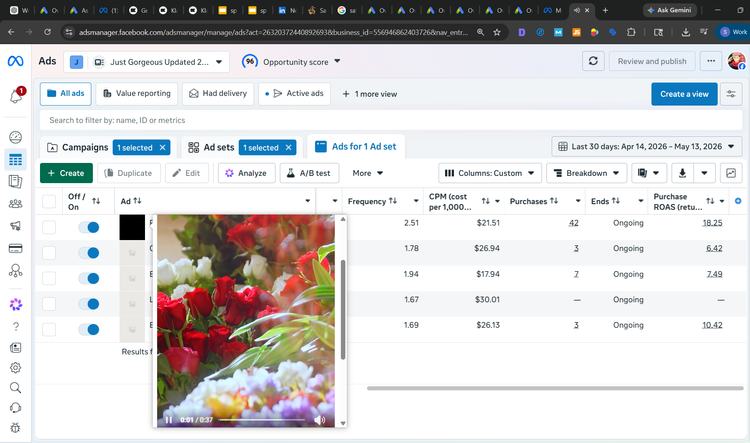Refresh the ads table data

(593, 61)
